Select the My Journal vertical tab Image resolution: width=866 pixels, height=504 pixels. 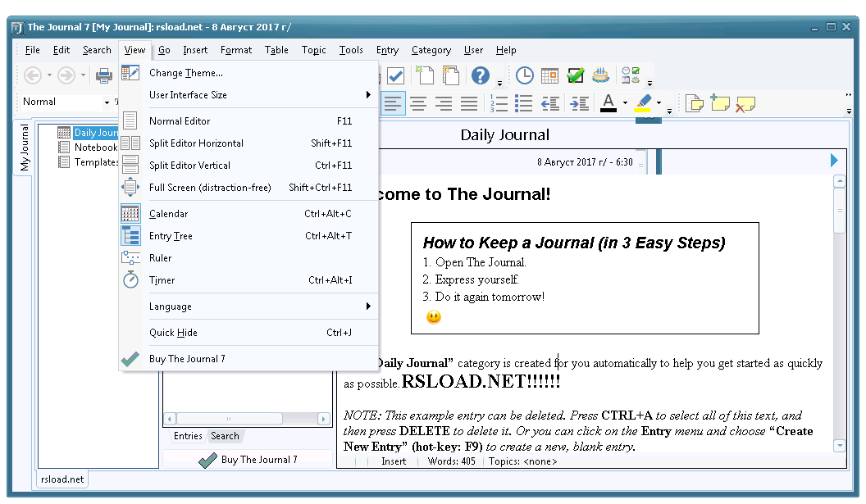(x=24, y=148)
